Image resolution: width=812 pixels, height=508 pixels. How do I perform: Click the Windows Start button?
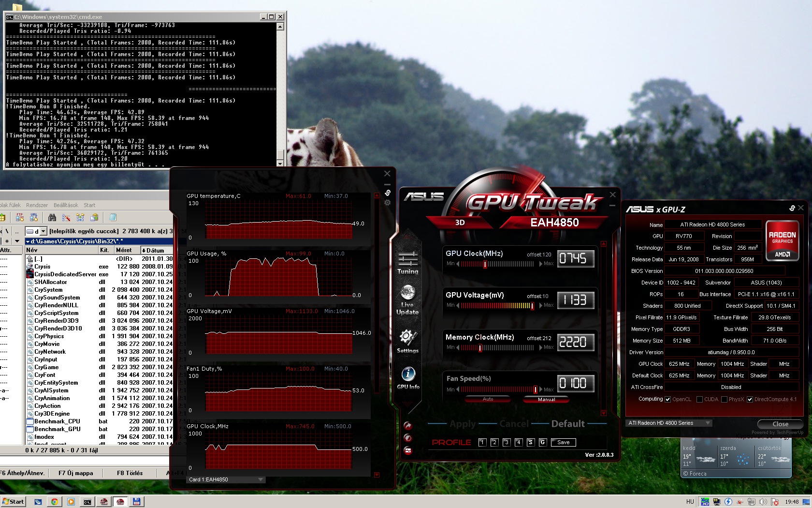click(x=13, y=502)
